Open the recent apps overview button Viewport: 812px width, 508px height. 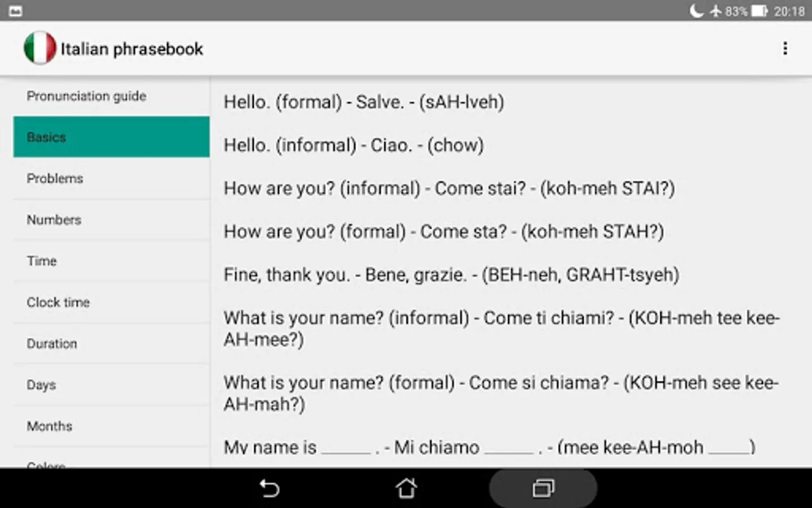pyautogui.click(x=543, y=488)
